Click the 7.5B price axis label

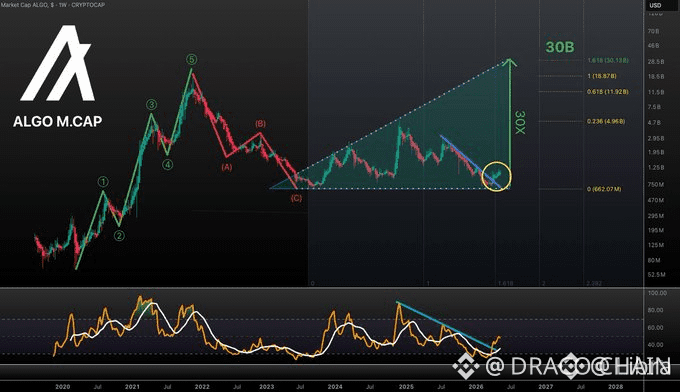(654, 107)
